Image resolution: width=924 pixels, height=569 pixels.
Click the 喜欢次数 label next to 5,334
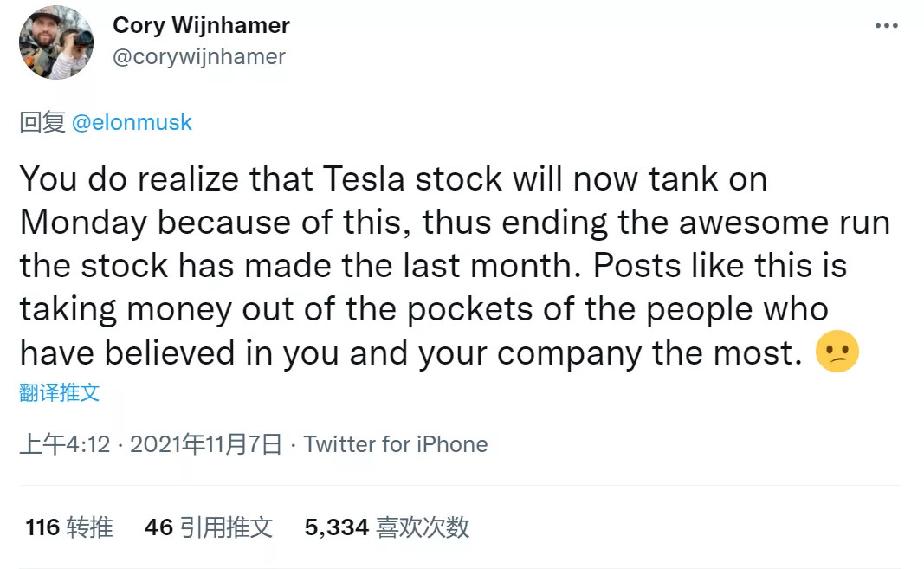point(423,527)
